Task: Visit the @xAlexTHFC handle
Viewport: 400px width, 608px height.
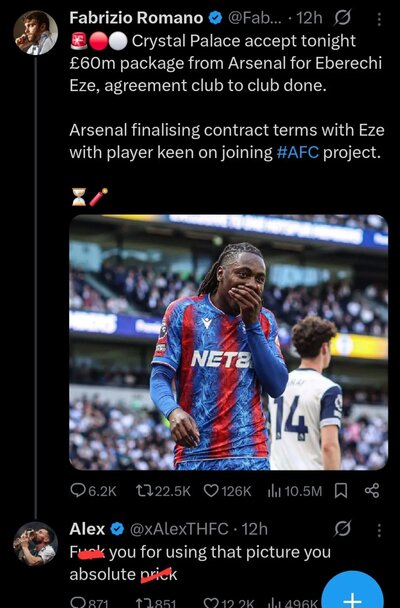Action: point(179,529)
